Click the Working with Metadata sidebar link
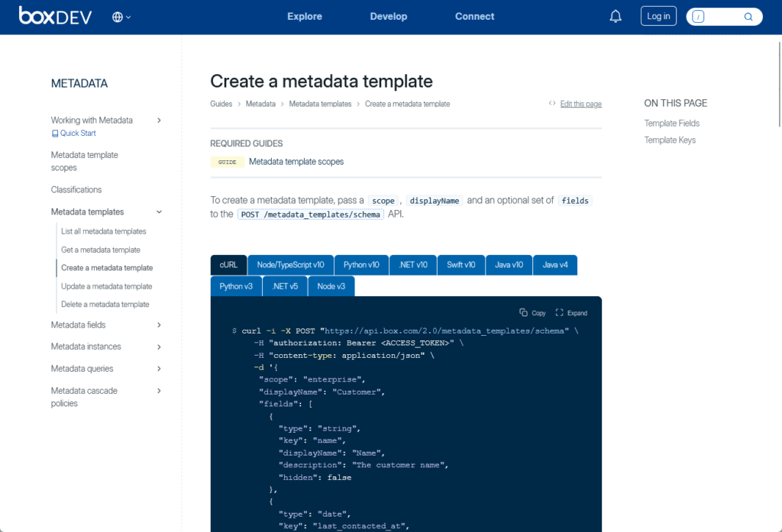 click(92, 120)
